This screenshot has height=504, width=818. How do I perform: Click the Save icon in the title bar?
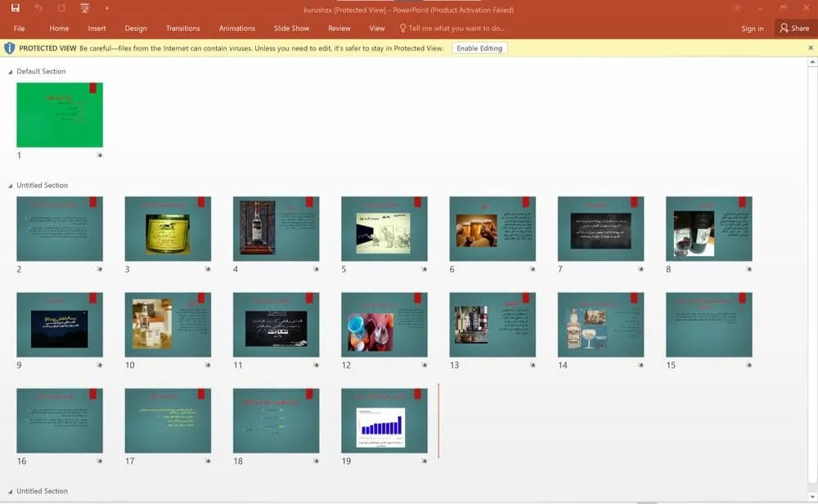click(15, 8)
